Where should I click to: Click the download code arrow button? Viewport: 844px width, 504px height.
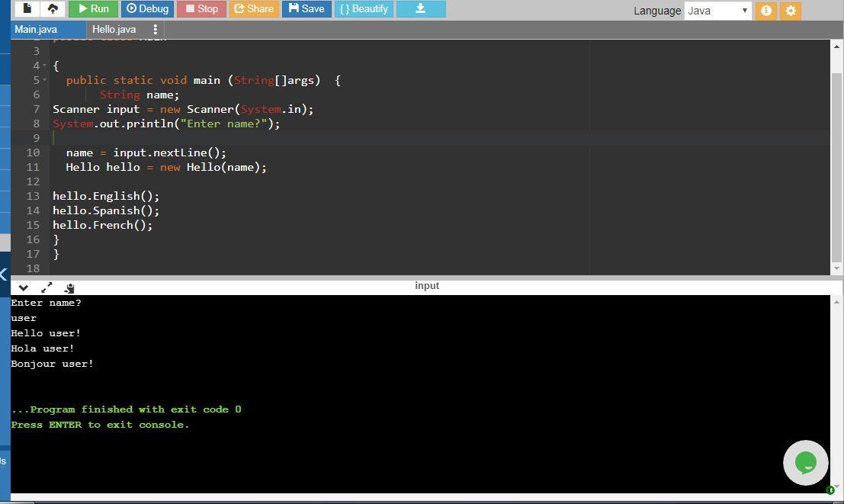coord(420,8)
